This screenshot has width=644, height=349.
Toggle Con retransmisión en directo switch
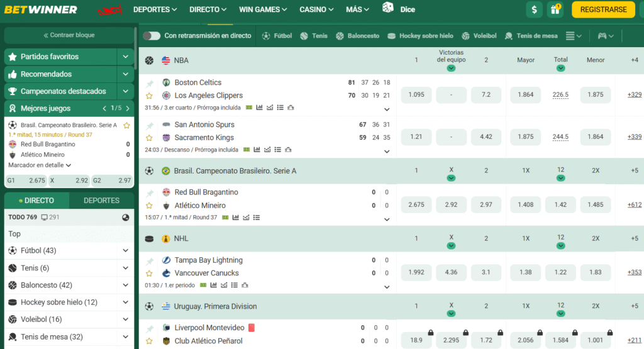click(152, 36)
